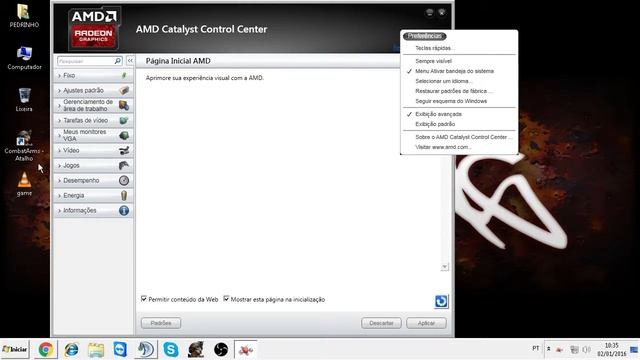Toggle Menu Ativar bandeja do sistema option

[454, 71]
